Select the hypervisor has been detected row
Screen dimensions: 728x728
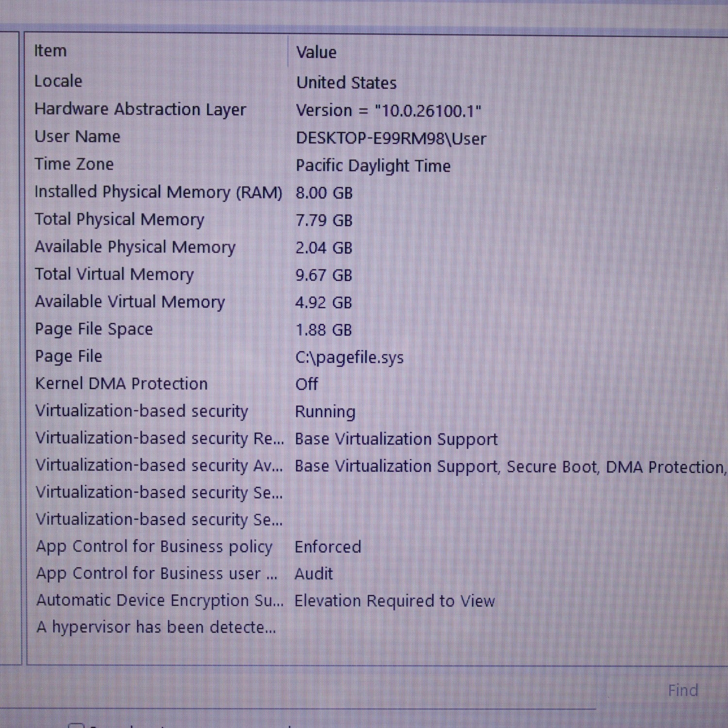coord(156,627)
